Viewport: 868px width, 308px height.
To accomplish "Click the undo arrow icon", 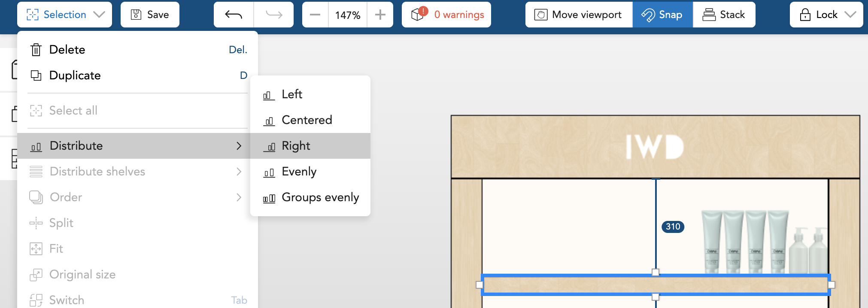I will pyautogui.click(x=234, y=15).
